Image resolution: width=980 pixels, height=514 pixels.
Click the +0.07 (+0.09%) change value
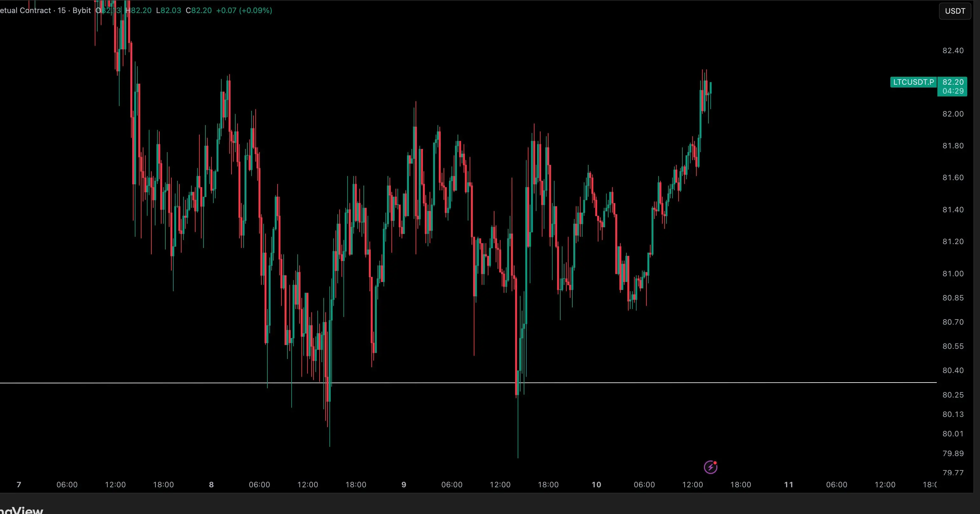(244, 11)
